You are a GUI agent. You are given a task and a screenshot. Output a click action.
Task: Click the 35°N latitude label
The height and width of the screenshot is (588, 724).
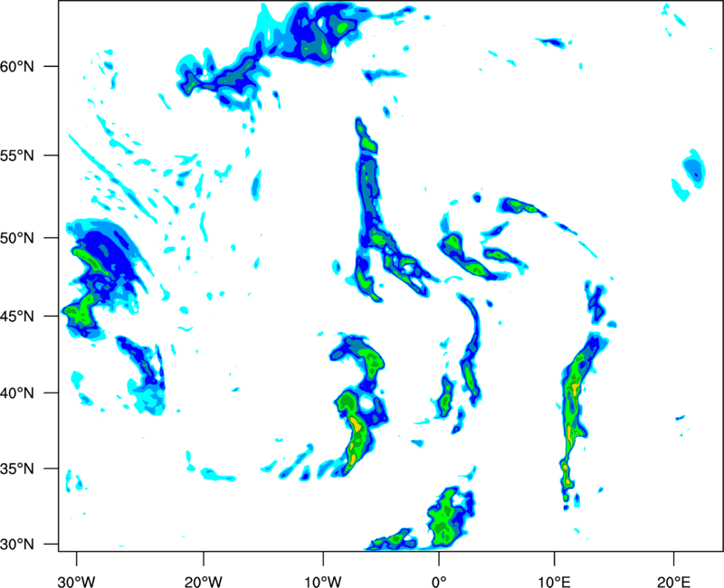[x=17, y=469]
